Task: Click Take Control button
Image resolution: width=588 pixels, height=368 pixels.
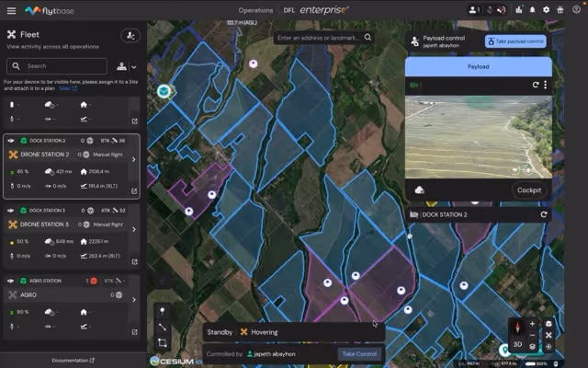Action: tap(359, 353)
